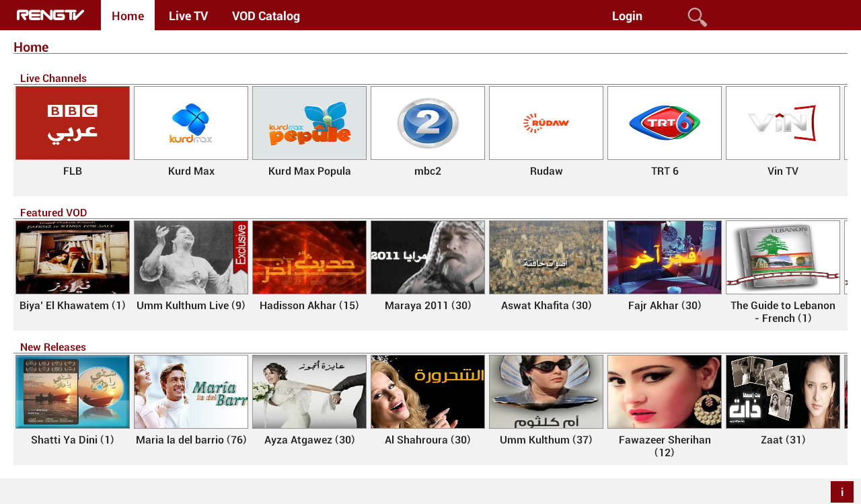
Task: Click the Zaat (31) title
Action: (x=783, y=440)
